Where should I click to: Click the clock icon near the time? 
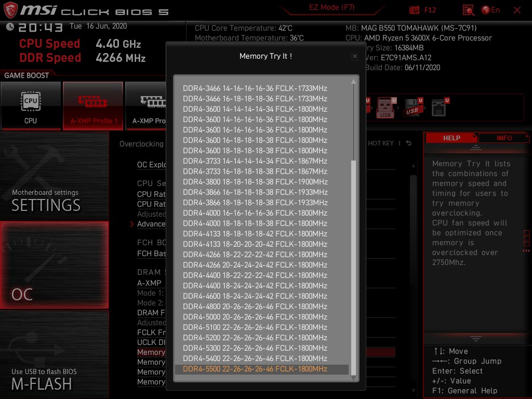click(x=10, y=27)
